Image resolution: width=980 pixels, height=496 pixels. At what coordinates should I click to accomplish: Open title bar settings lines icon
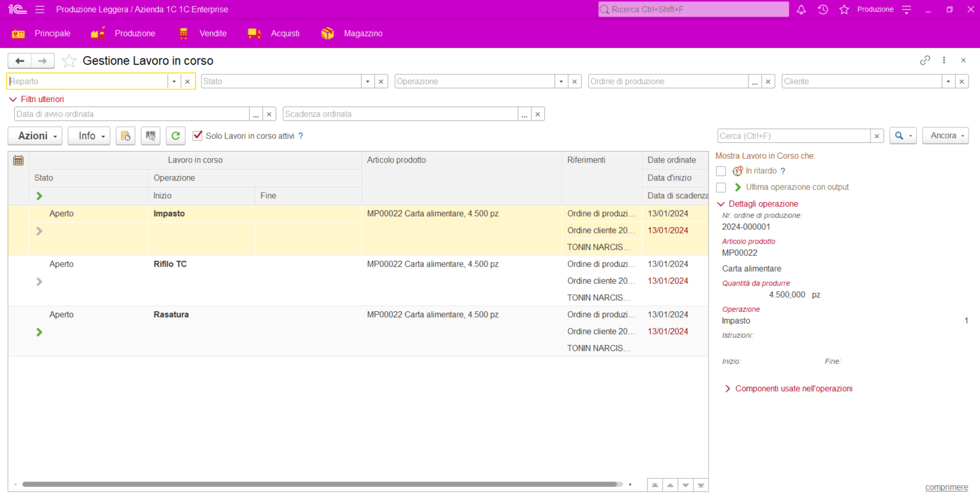point(907,10)
